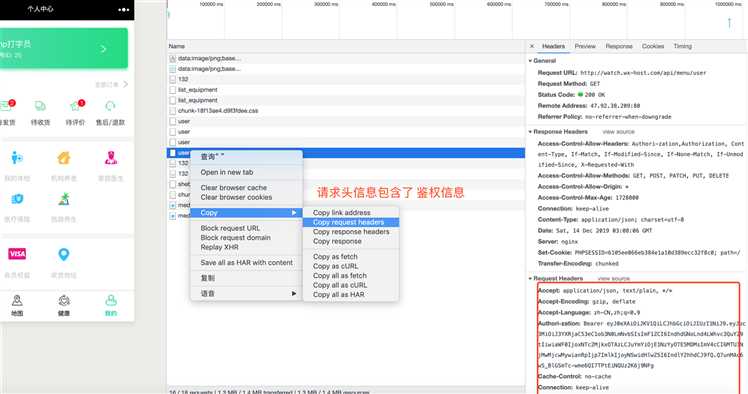The width and height of the screenshot is (748, 394).
Task: Select Copy as cURL
Action: (x=351, y=266)
